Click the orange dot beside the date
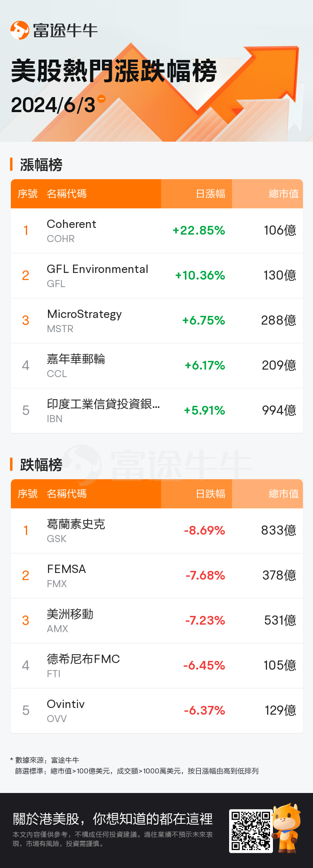This screenshot has width=313, height=868. pyautogui.click(x=101, y=99)
